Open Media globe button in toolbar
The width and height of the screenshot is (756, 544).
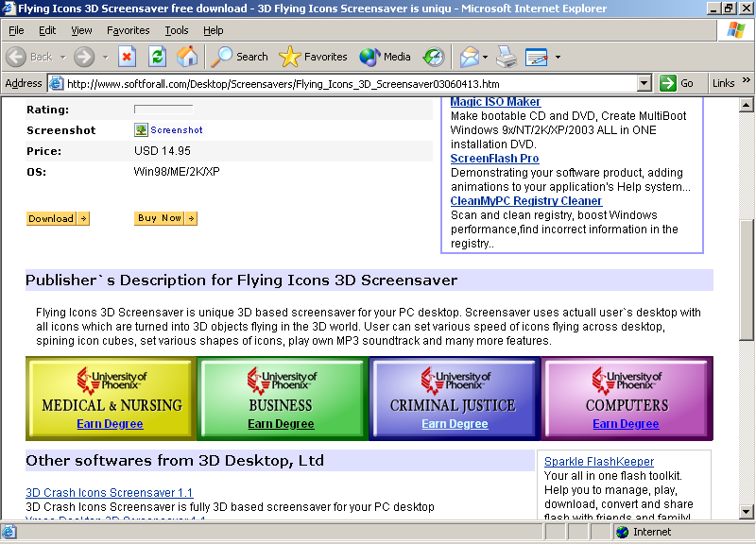click(369, 57)
